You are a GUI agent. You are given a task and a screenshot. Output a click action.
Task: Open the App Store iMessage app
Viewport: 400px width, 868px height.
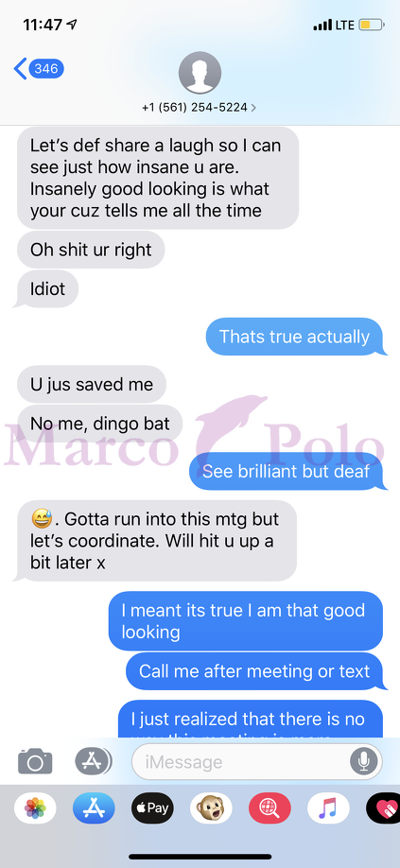coord(94,808)
